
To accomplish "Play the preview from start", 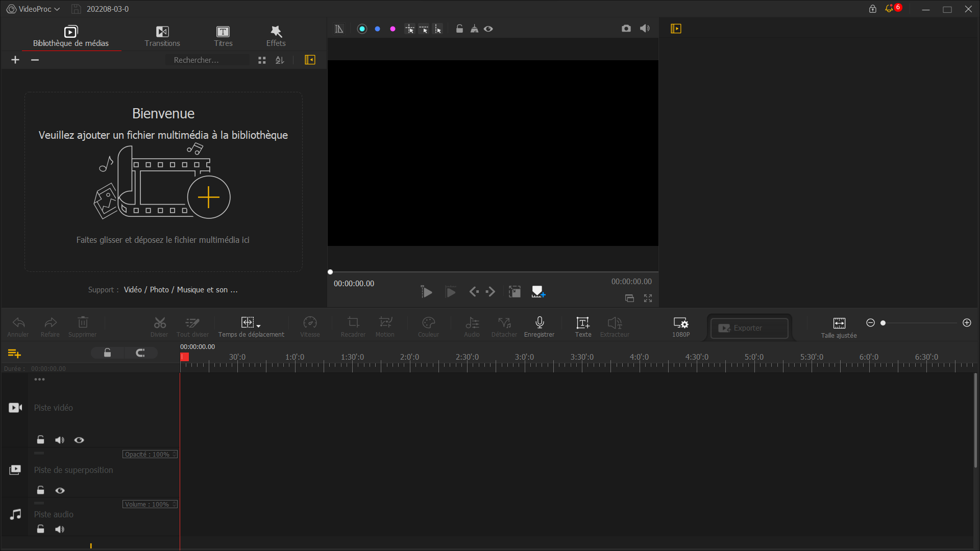I will [427, 292].
